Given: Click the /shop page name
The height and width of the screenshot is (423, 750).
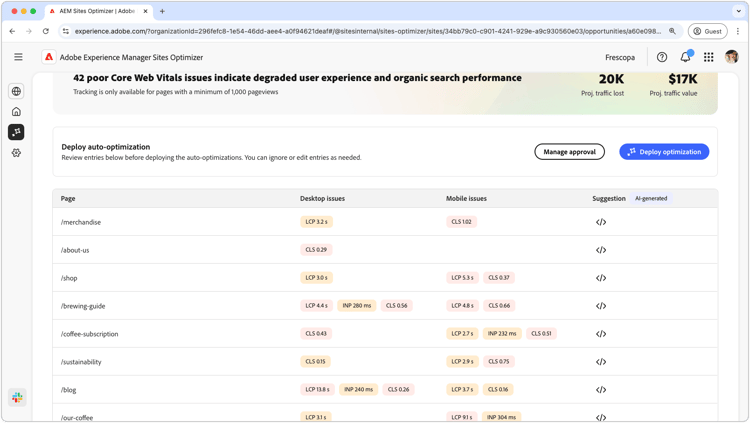Looking at the screenshot, I should pyautogui.click(x=69, y=278).
